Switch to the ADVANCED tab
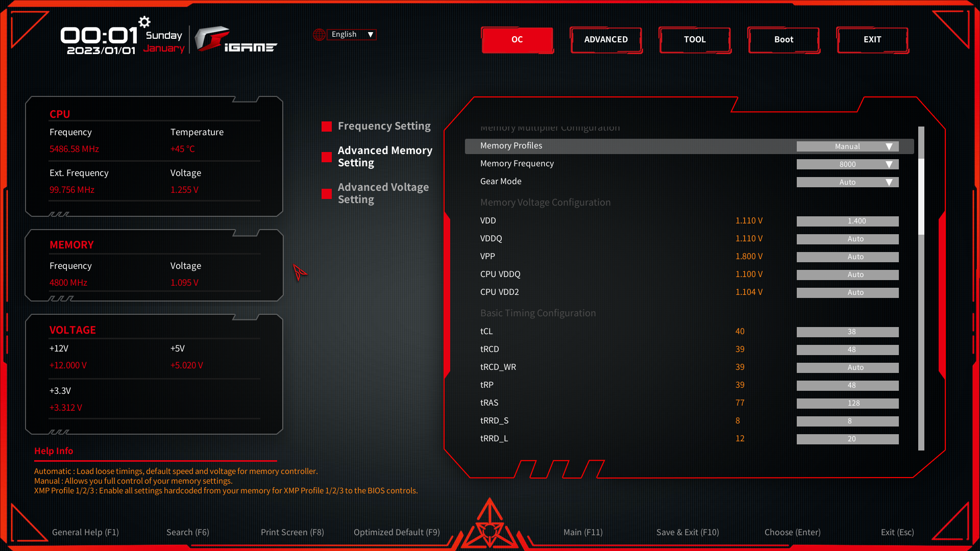This screenshot has width=980, height=551. (x=606, y=40)
